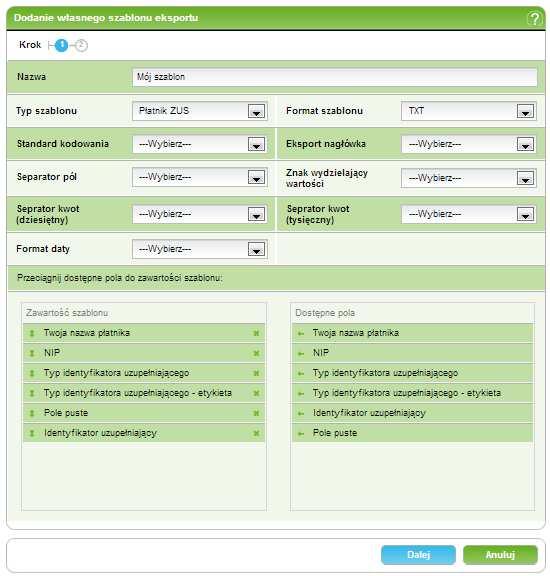Add 'Twoja nazwa płatnika' using left arrow icon
This screenshot has width=550, height=576.
[x=301, y=334]
